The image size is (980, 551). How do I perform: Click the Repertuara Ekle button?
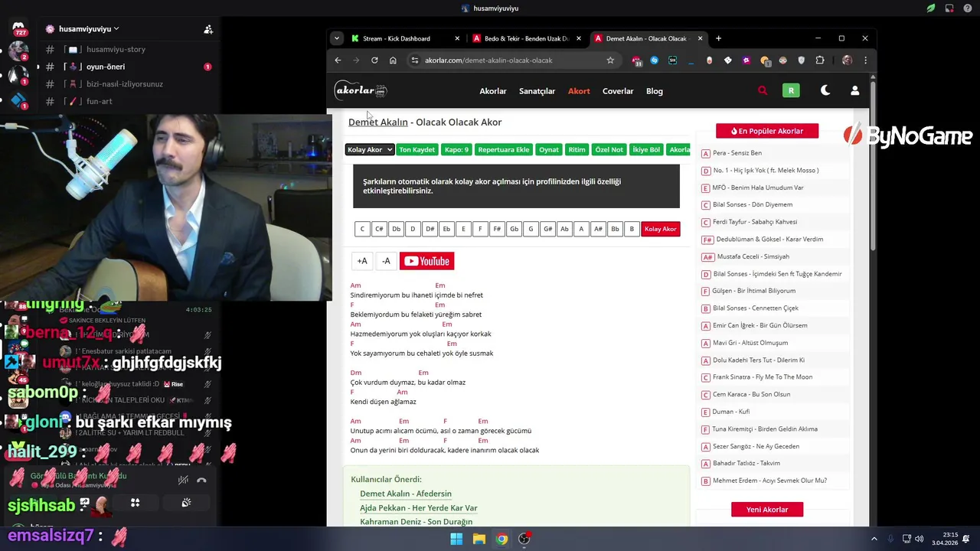tap(504, 149)
